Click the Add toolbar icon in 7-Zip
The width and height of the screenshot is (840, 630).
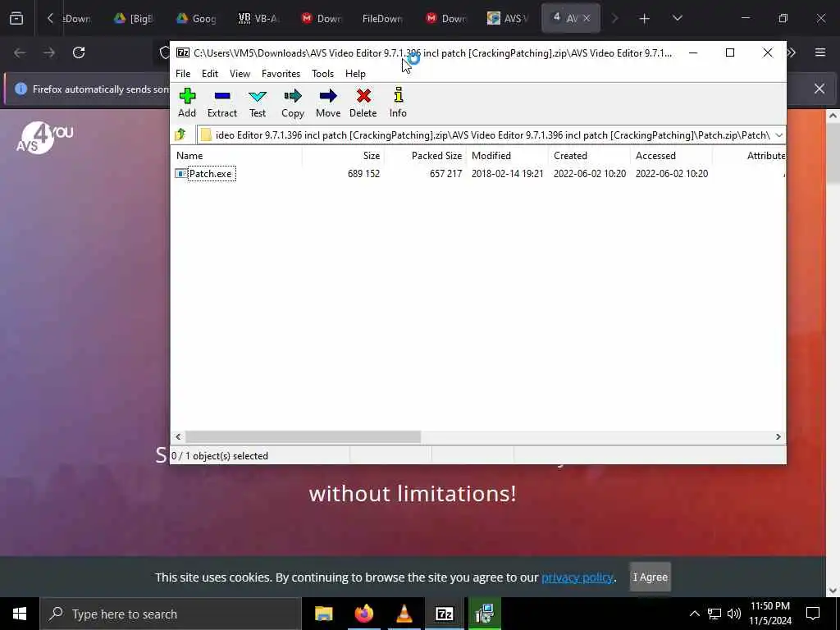point(187,103)
